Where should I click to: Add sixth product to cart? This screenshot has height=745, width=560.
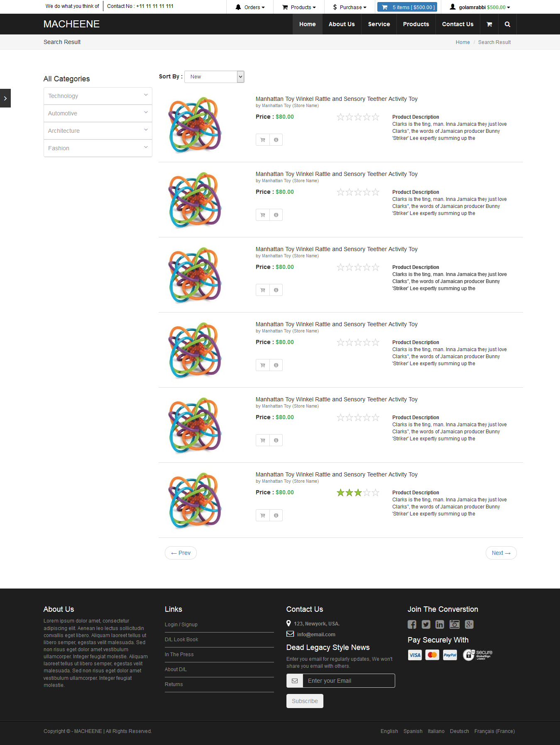pyautogui.click(x=263, y=515)
